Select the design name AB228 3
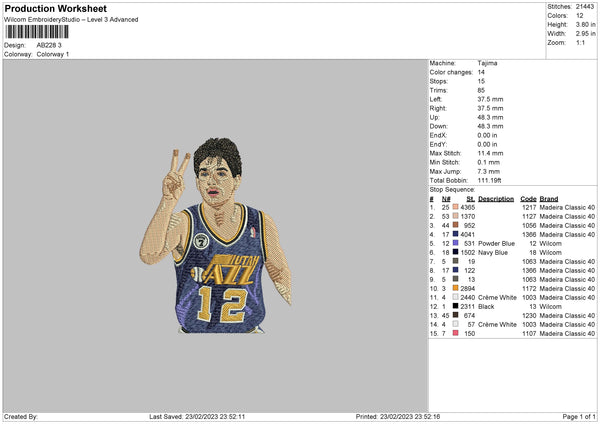Image resolution: width=600 pixels, height=424 pixels. 49,45
